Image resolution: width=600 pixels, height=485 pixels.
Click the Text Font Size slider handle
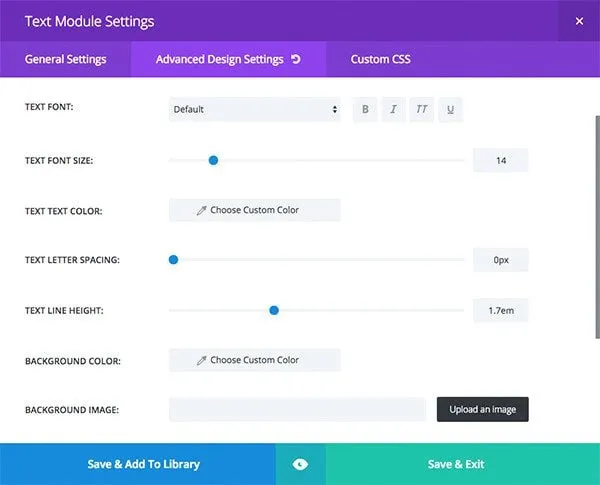point(214,160)
